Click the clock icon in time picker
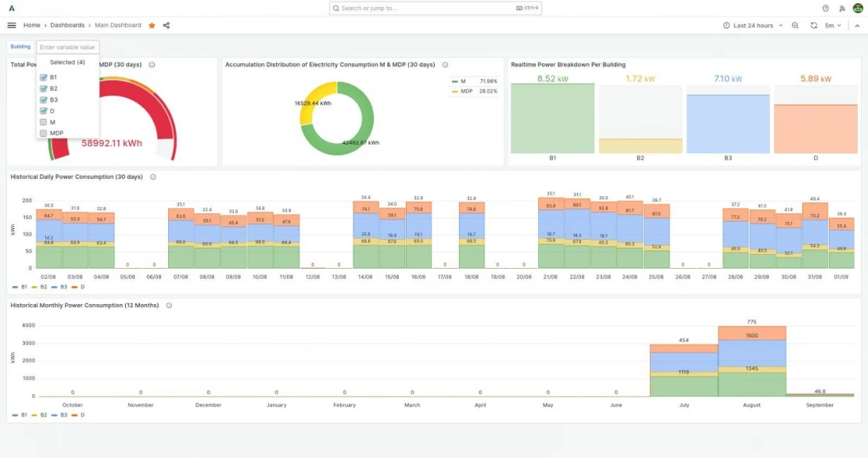This screenshot has width=868, height=458. point(726,26)
